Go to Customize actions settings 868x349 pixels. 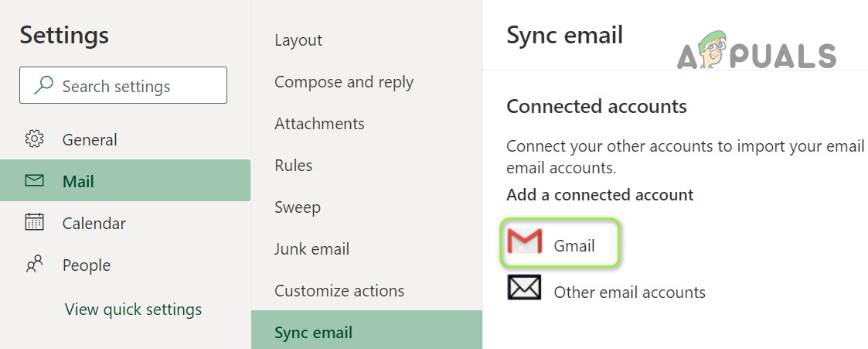pyautogui.click(x=339, y=291)
